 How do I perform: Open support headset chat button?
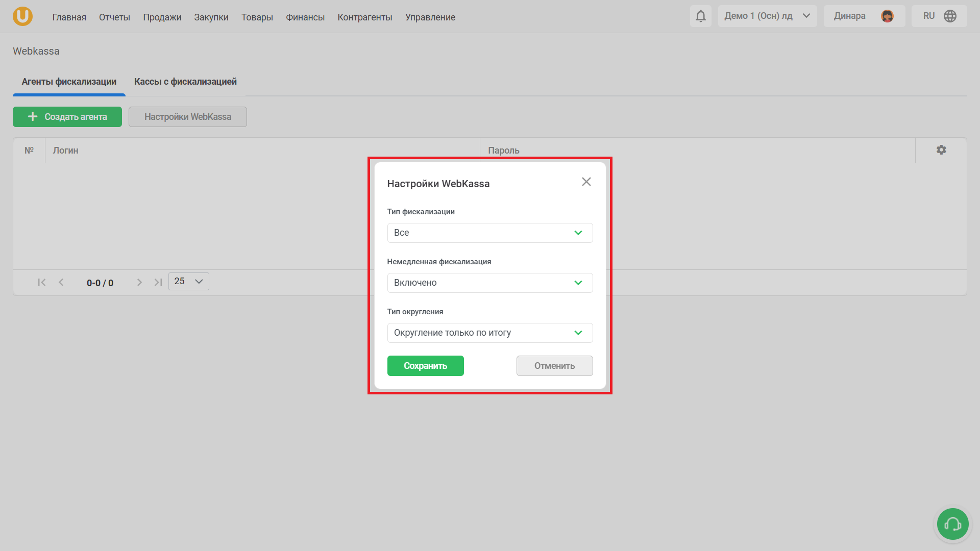pyautogui.click(x=952, y=524)
